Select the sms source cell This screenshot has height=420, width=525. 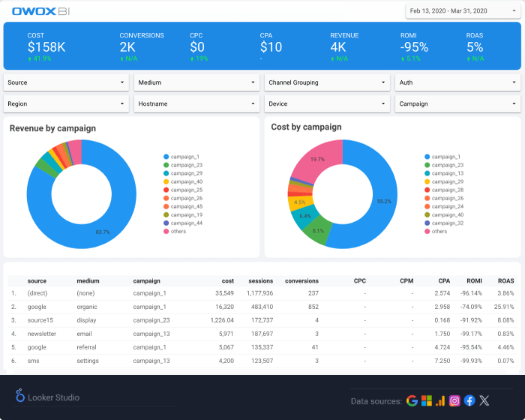click(x=33, y=361)
